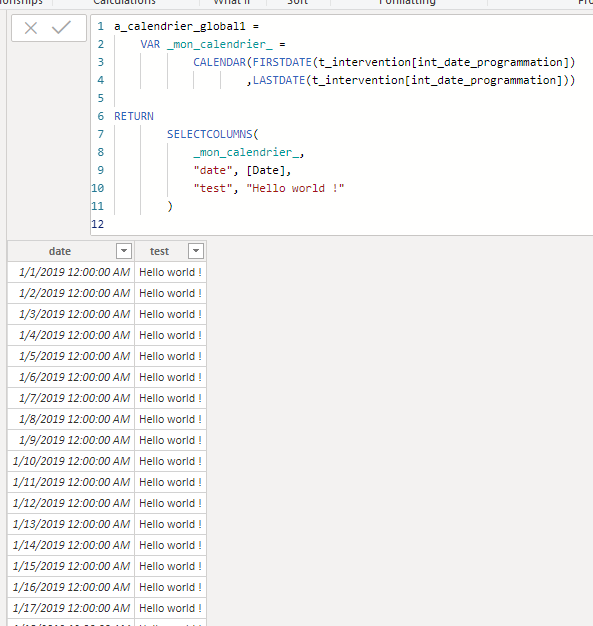Click the LASTDATE function in line 4
593x626 pixels.
(279, 80)
